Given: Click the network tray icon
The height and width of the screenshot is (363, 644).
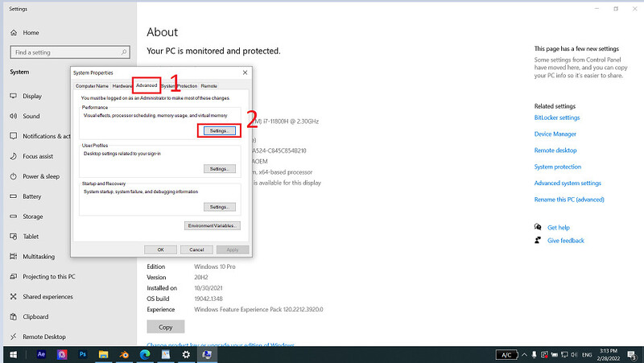Looking at the screenshot, I should point(564,355).
